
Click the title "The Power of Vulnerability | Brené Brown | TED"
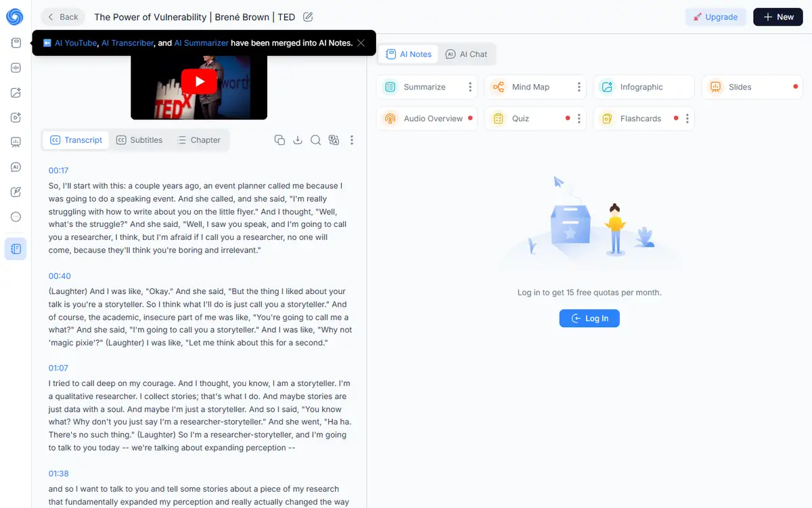click(x=194, y=17)
